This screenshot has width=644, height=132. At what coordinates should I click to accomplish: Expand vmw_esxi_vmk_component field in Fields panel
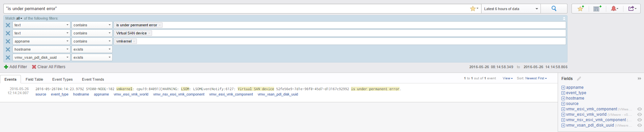[563, 109]
